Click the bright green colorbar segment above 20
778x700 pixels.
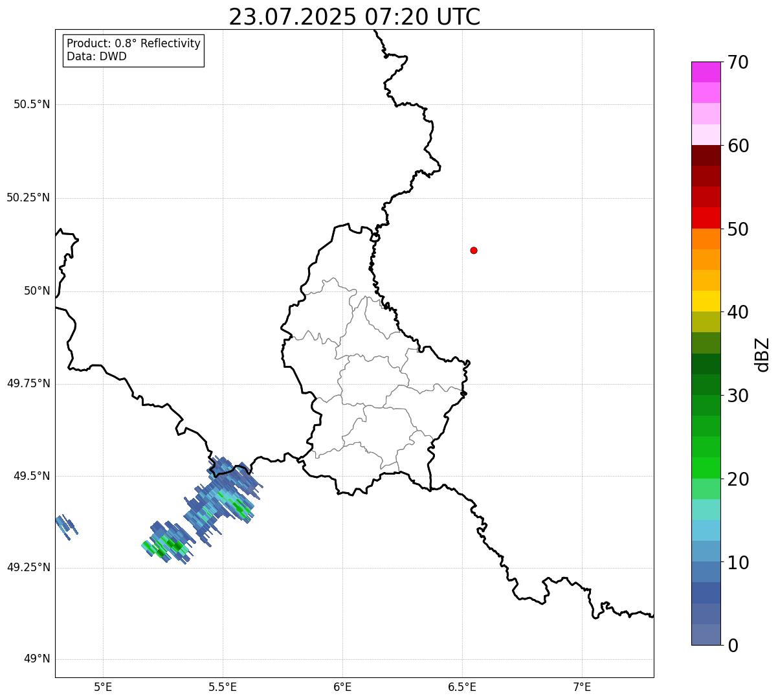point(706,468)
